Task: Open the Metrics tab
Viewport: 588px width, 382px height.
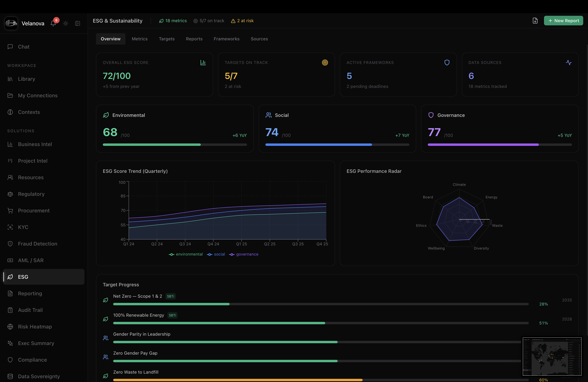Action: pos(140,39)
